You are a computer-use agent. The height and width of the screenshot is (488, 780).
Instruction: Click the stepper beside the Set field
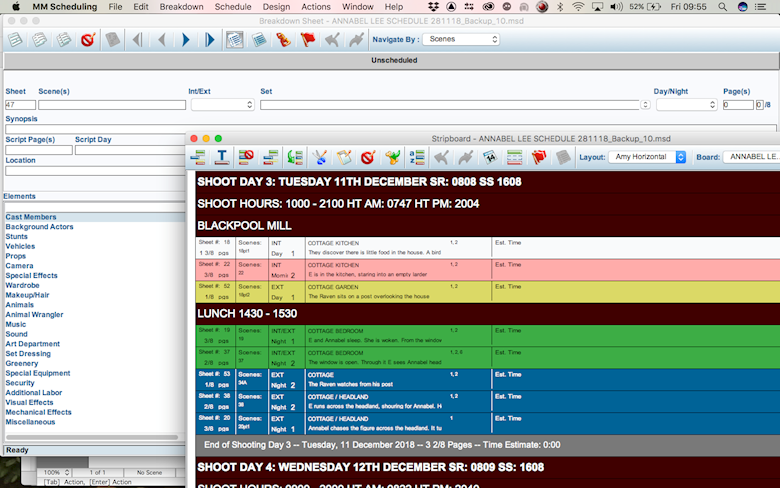click(645, 105)
